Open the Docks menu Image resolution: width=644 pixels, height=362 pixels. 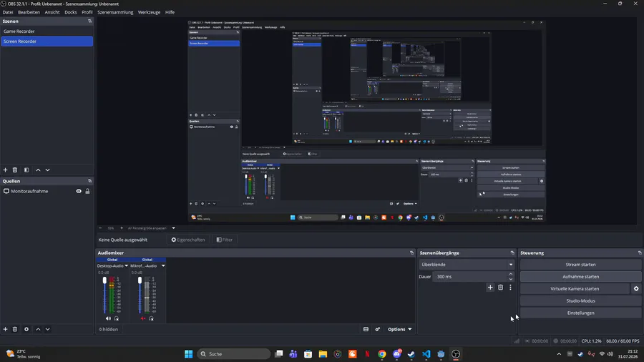pyautogui.click(x=71, y=12)
